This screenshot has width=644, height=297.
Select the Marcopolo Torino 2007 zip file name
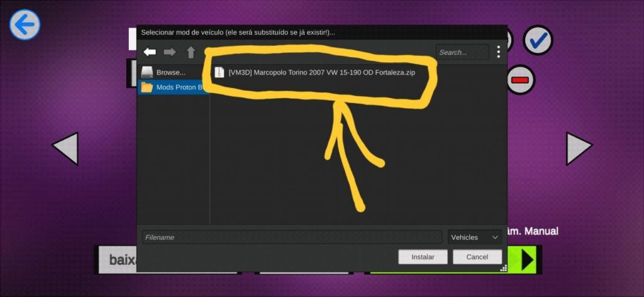(321, 72)
